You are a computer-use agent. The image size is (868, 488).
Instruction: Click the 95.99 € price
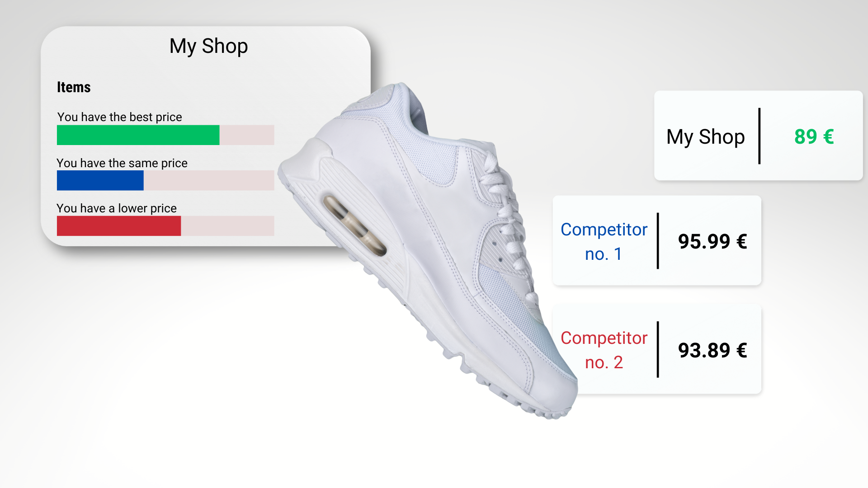click(x=712, y=241)
